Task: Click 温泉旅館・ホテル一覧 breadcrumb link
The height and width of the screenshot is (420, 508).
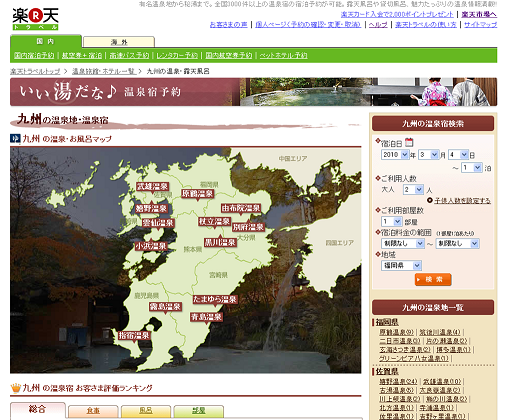Action: 103,71
